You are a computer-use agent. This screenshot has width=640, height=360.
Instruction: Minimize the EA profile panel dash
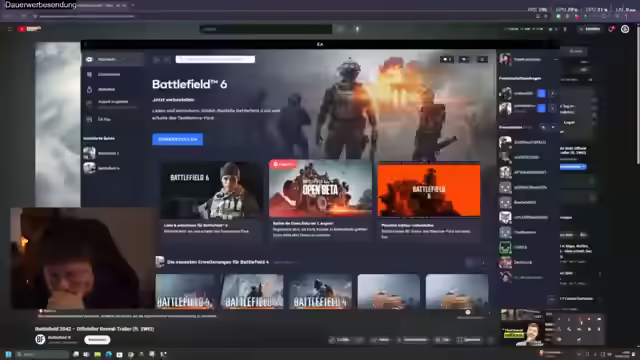coord(555,60)
